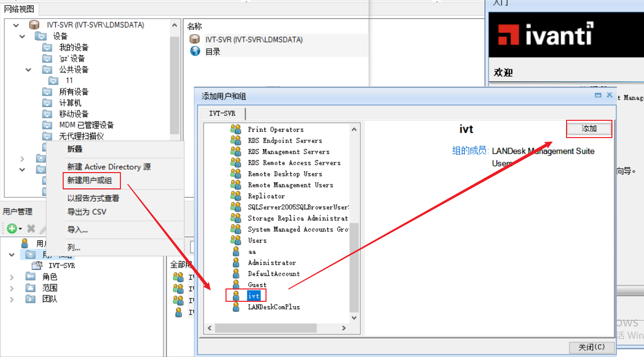Click the 角色 folder icon
Screen dimensions: 644x357
tap(31, 277)
